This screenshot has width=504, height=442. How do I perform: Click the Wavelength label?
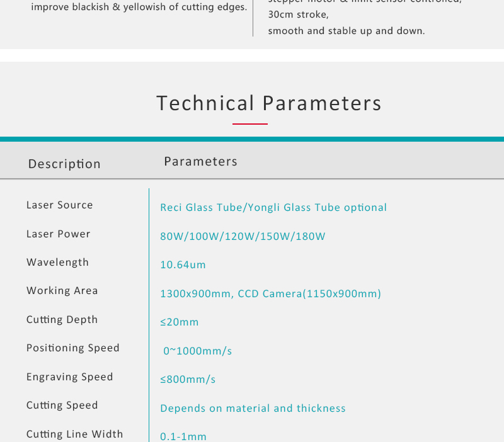click(57, 262)
